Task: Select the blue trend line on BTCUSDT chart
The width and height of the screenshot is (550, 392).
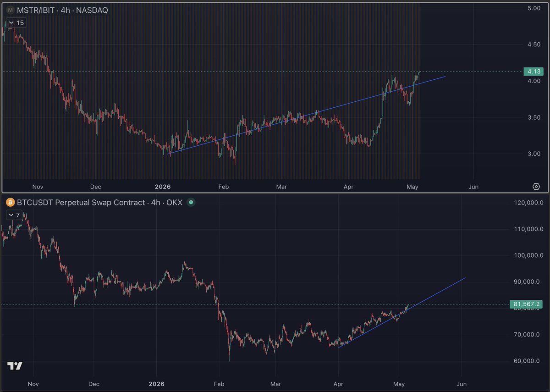Action: pyautogui.click(x=402, y=313)
